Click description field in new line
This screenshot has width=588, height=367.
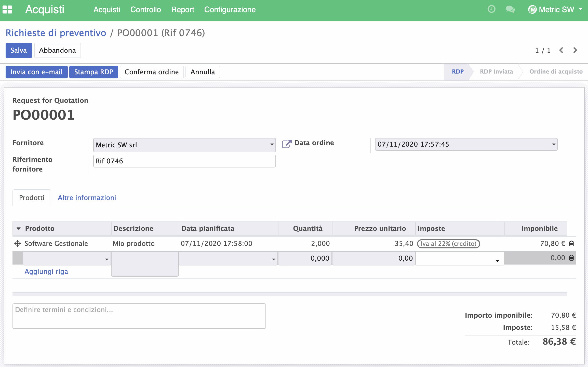[145, 264]
